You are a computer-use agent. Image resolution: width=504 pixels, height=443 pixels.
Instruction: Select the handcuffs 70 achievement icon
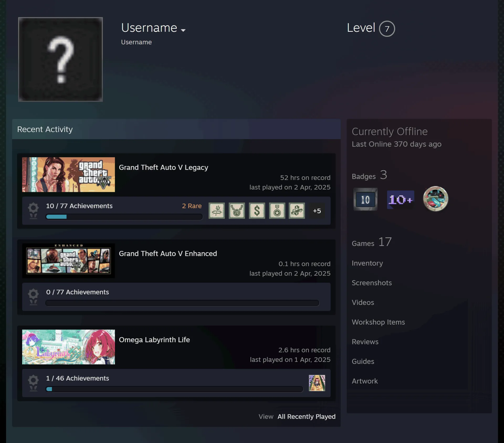point(237,210)
